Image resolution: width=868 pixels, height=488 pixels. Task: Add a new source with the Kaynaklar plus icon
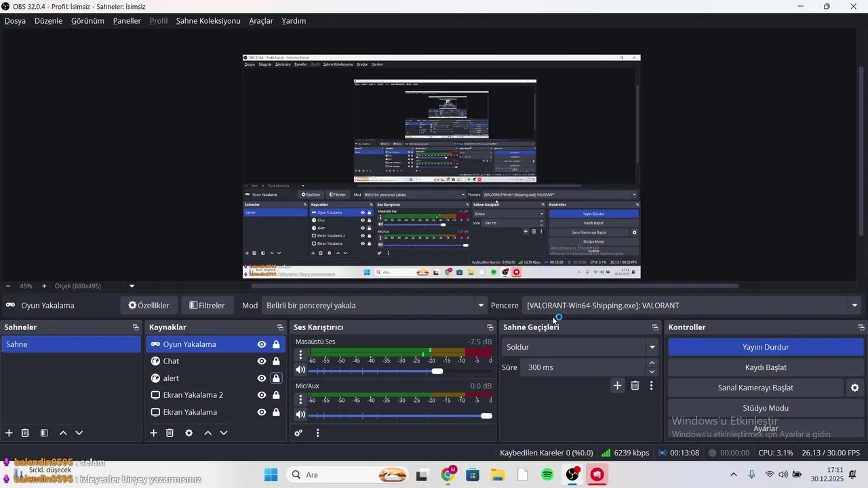[153, 433]
